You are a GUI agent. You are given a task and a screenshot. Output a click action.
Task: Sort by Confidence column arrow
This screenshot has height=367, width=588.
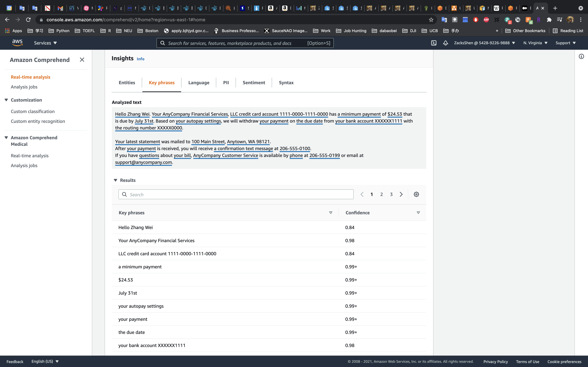[418, 213]
